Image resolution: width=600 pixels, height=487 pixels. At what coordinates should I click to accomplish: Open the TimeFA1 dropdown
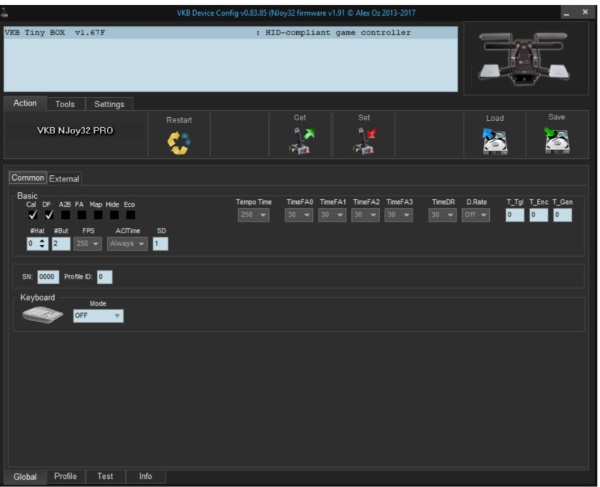tap(332, 215)
